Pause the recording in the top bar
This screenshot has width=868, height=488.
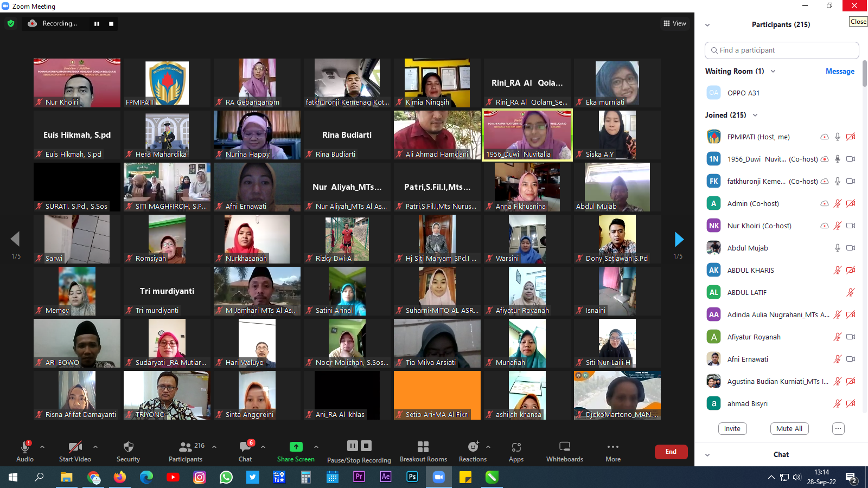point(97,24)
